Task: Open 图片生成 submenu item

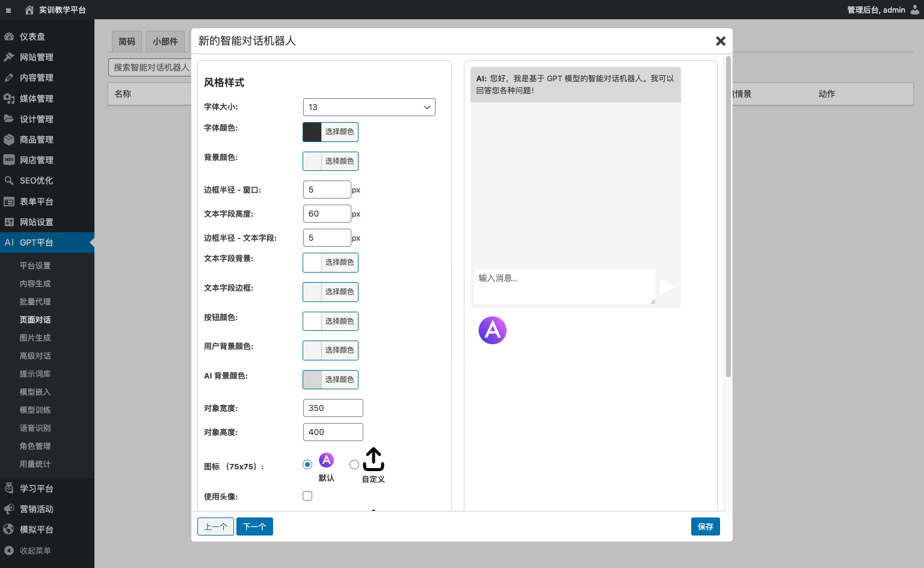Action: click(35, 338)
